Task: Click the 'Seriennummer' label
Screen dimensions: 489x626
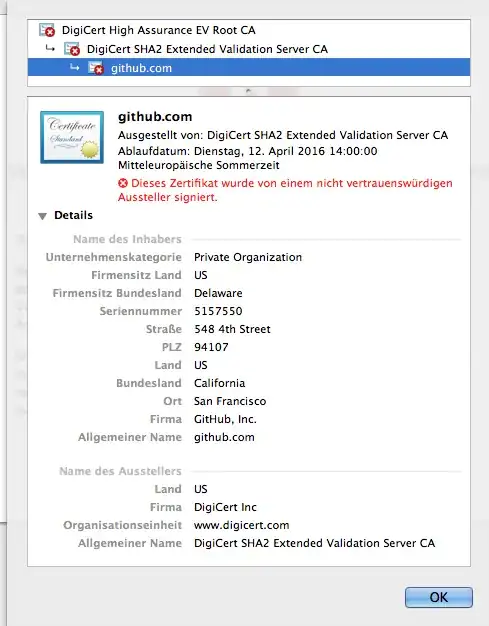Action: (141, 311)
